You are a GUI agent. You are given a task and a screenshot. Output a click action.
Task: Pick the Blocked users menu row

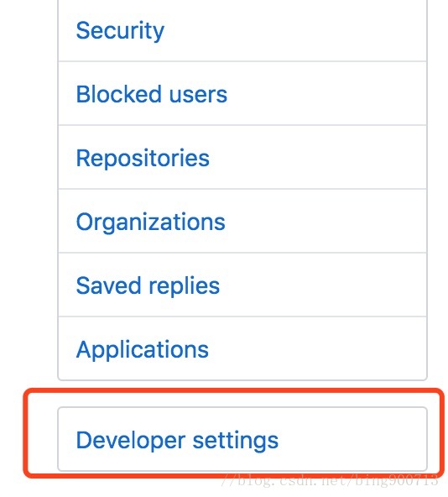coord(242,94)
